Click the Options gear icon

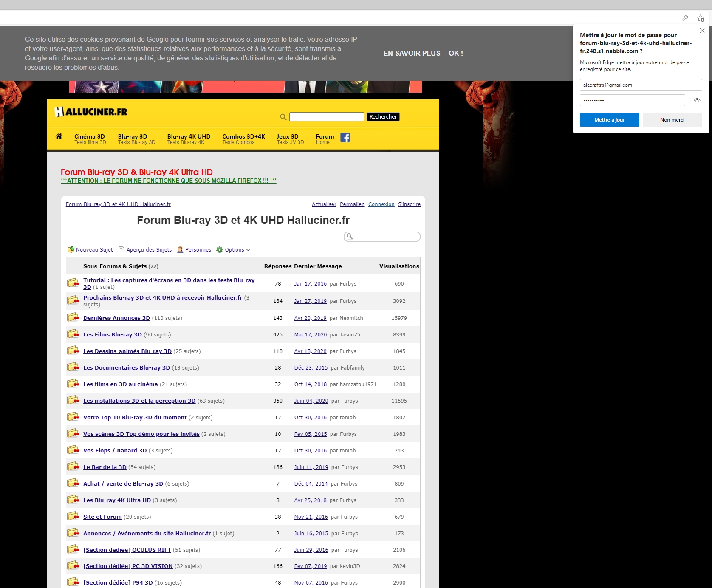click(220, 250)
